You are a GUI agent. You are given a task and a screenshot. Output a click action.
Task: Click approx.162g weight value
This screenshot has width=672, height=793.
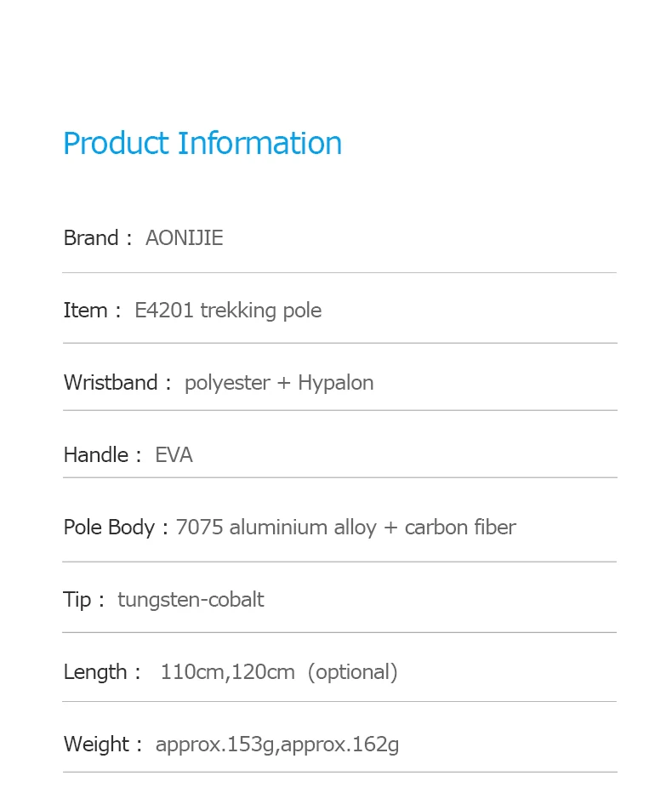(x=339, y=745)
